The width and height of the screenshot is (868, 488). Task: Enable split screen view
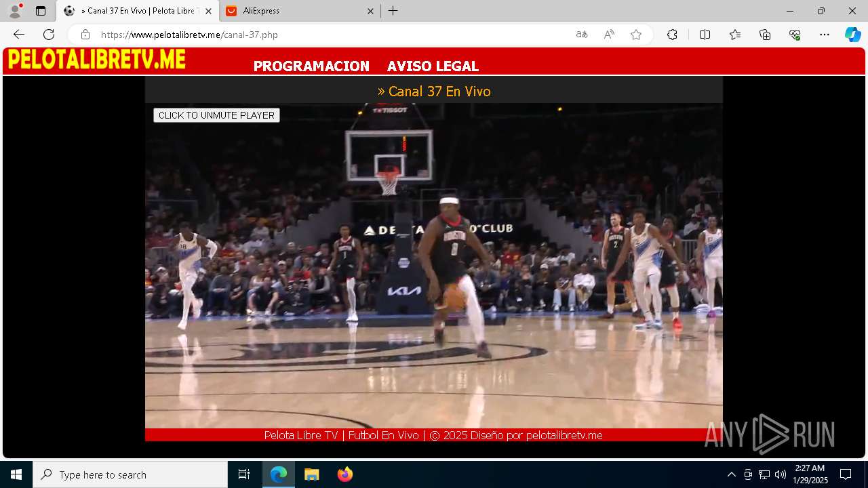click(705, 35)
